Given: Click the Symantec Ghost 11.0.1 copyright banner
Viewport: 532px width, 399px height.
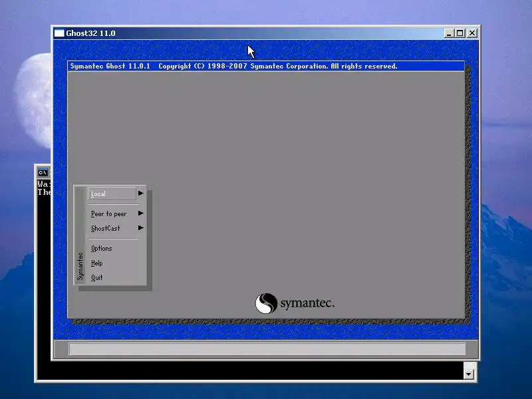Looking at the screenshot, I should [266, 66].
